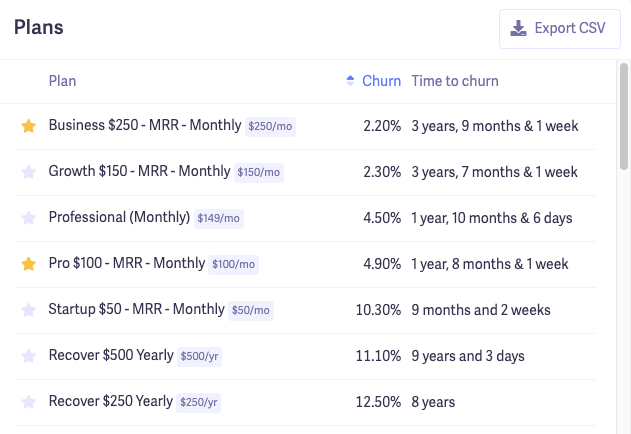Star the Growth $150 MRR Monthly plan
The width and height of the screenshot is (631, 434).
click(28, 172)
